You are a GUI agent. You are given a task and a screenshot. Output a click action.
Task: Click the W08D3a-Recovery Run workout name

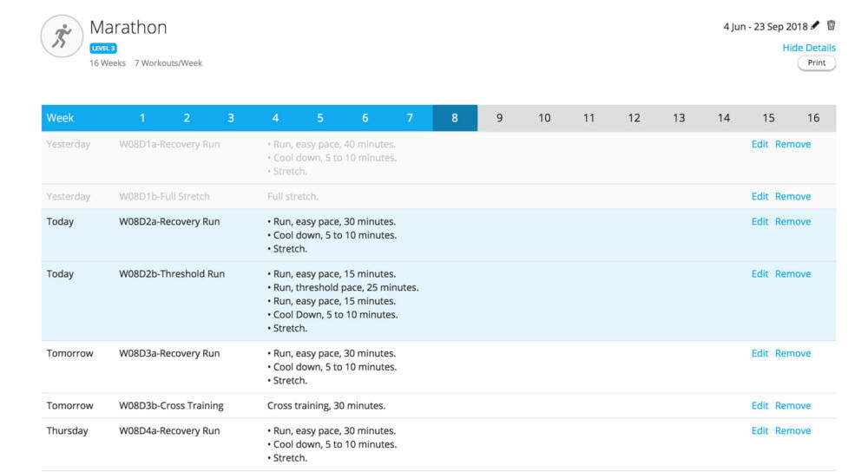tap(169, 354)
